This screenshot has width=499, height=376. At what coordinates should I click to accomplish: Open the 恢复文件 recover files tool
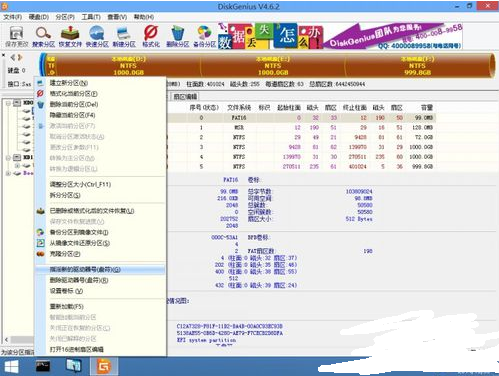tap(70, 36)
